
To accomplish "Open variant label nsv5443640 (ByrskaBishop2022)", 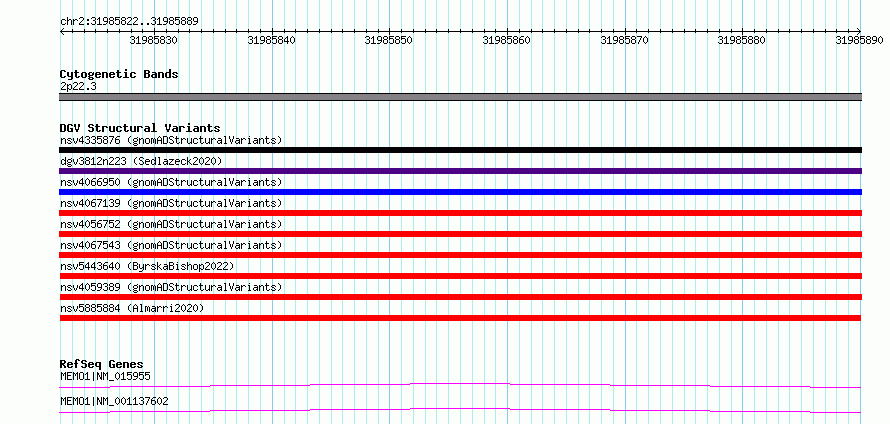I will [147, 266].
